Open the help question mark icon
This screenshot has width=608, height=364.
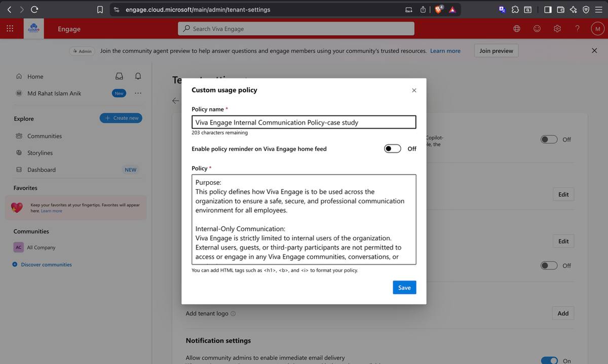click(x=577, y=29)
